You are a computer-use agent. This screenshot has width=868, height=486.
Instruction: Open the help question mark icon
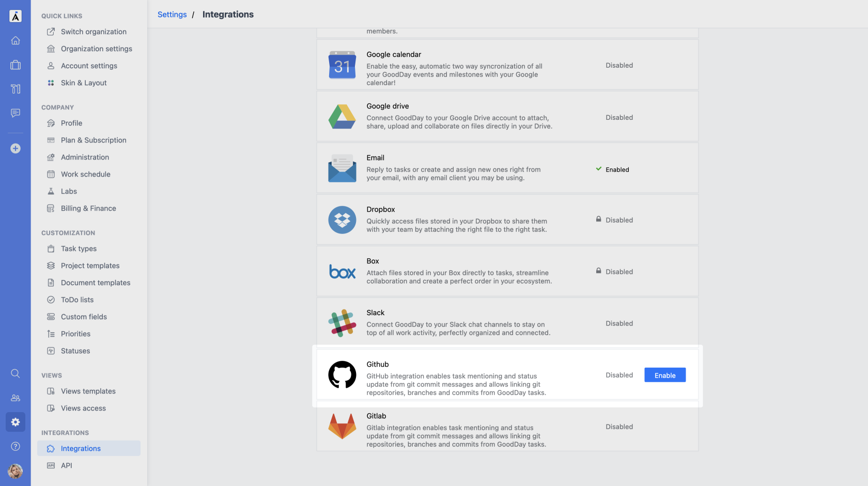click(x=16, y=446)
